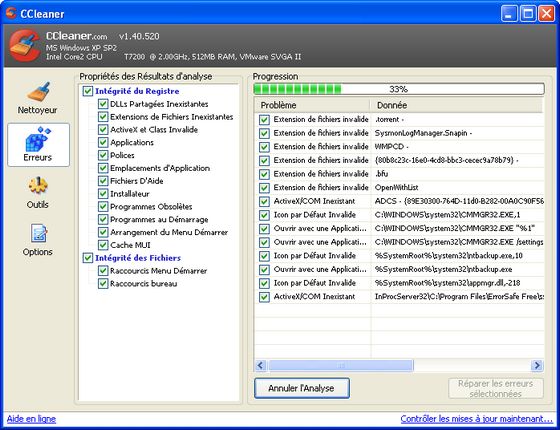Click Annuler l'Analyse button
This screenshot has width=560, height=430.
302,388
